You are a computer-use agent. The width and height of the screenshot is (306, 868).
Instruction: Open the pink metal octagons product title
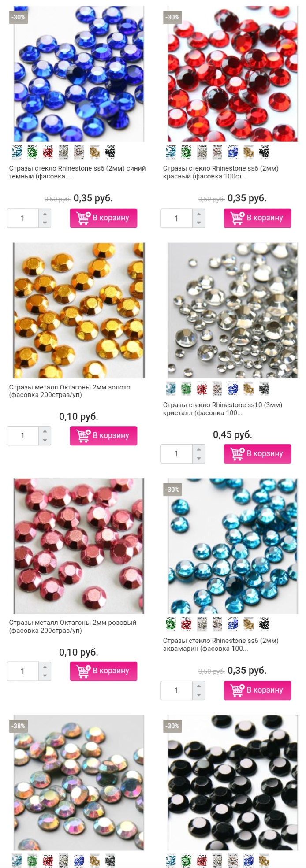[73, 627]
